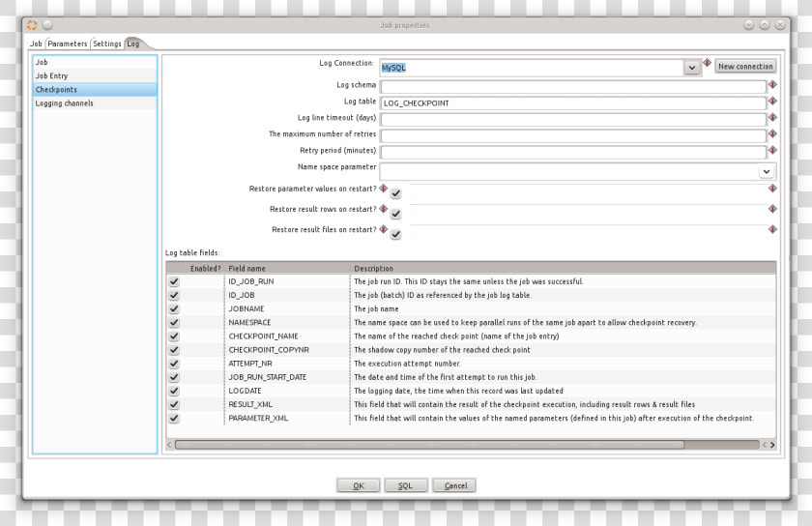Uncheck Enabled box for ID_JOB field
This screenshot has height=526, width=812.
point(174,295)
